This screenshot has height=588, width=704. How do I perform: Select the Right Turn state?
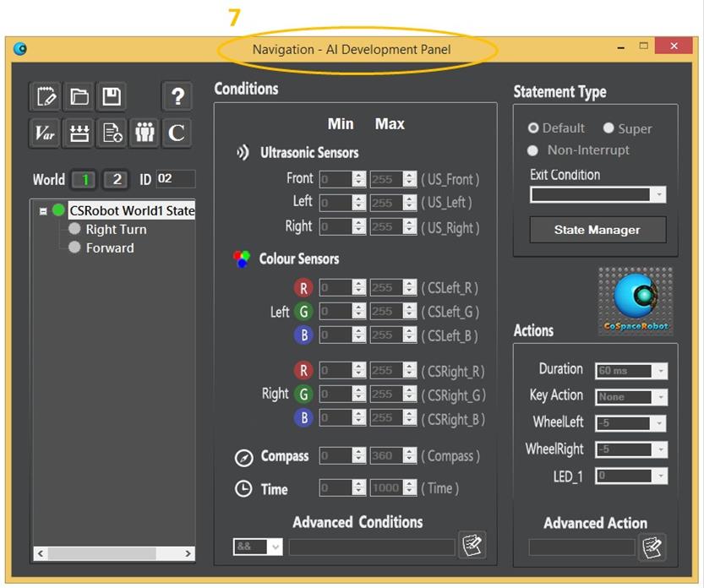pyautogui.click(x=116, y=230)
